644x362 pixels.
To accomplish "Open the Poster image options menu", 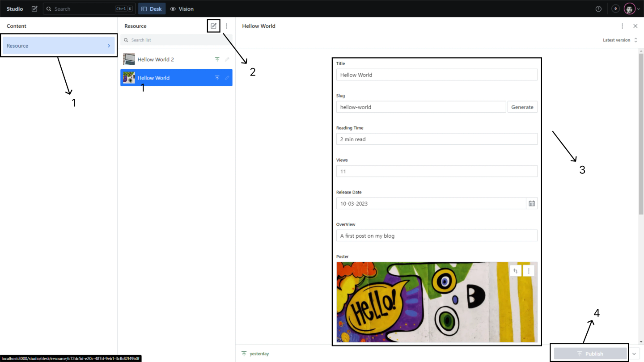I will click(529, 271).
